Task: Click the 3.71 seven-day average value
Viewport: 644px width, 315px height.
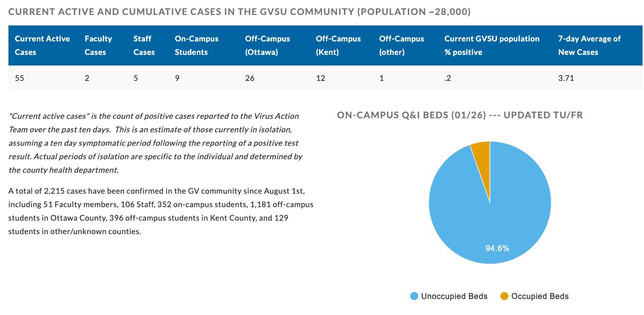Action: coord(566,78)
